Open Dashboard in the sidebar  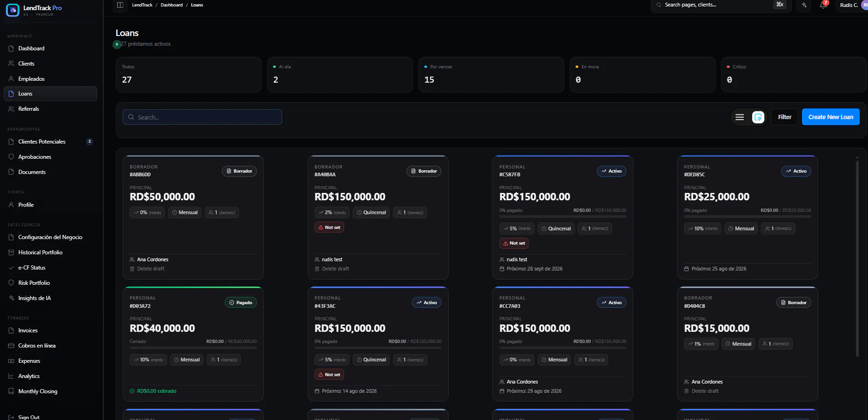50,48
